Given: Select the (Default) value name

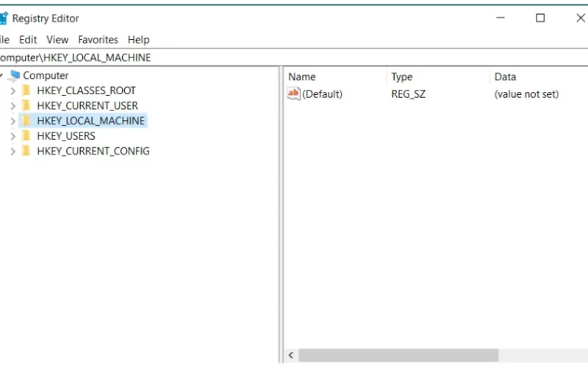Looking at the screenshot, I should pos(322,94).
